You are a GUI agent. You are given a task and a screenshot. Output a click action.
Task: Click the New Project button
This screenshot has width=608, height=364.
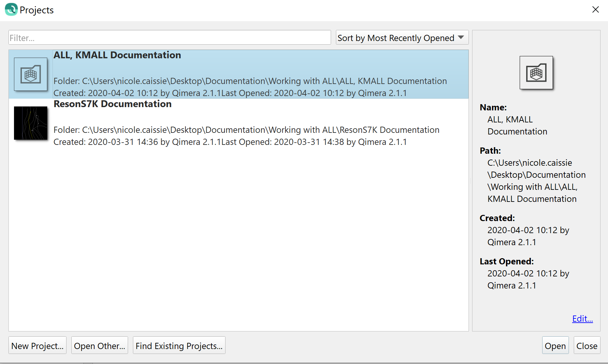pos(37,345)
